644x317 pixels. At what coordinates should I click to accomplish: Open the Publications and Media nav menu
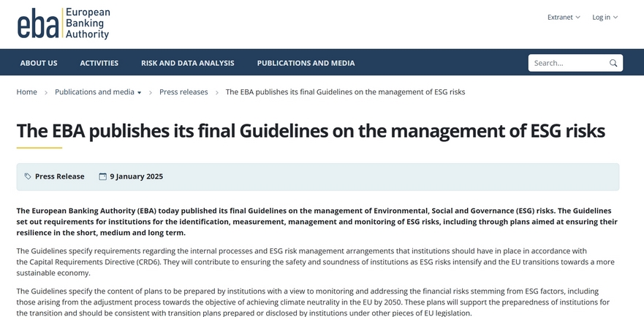coord(306,63)
